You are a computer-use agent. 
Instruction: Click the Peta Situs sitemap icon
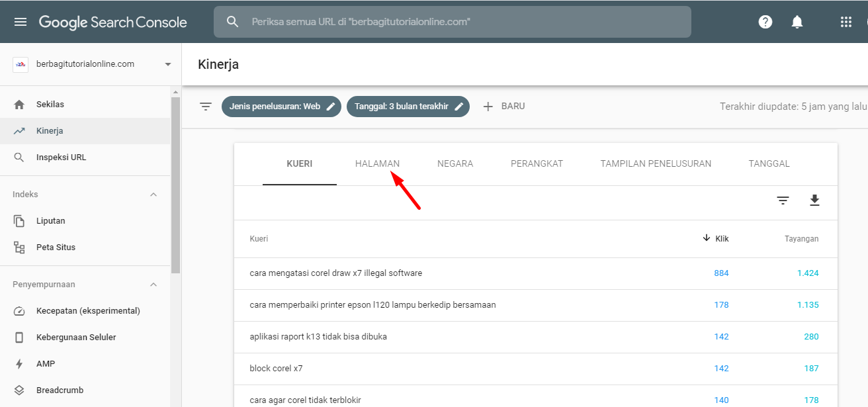click(19, 248)
